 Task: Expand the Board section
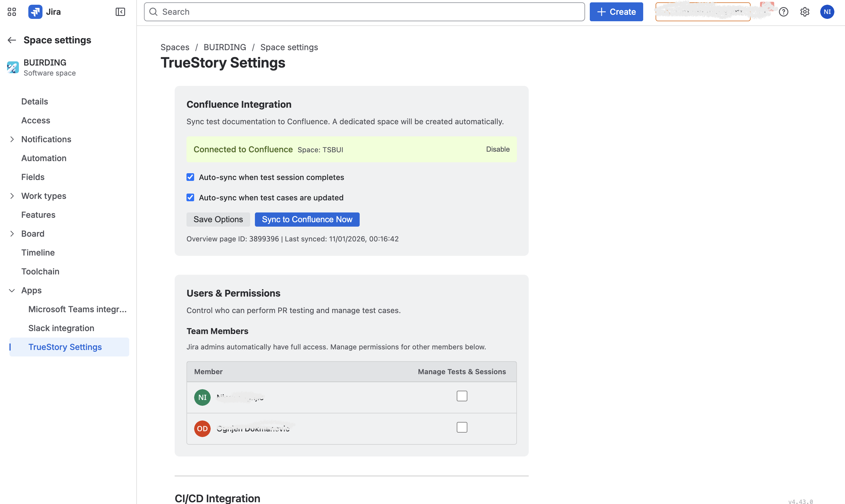(x=12, y=234)
